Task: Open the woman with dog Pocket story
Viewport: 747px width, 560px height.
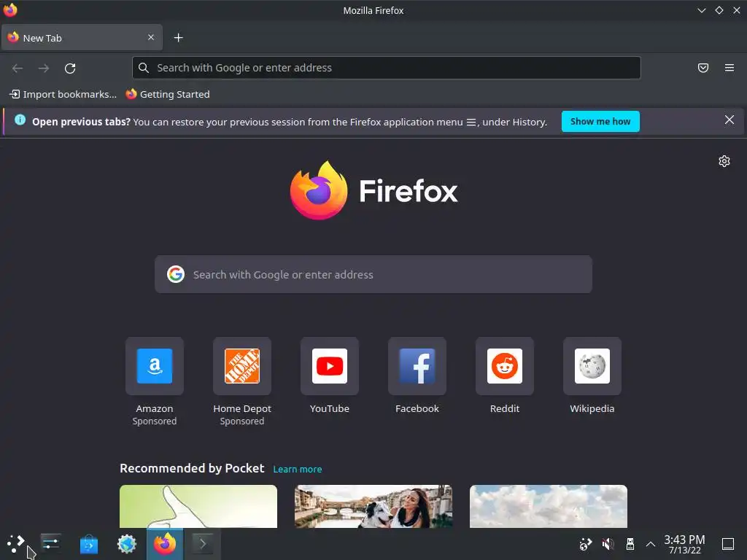Action: (x=373, y=506)
